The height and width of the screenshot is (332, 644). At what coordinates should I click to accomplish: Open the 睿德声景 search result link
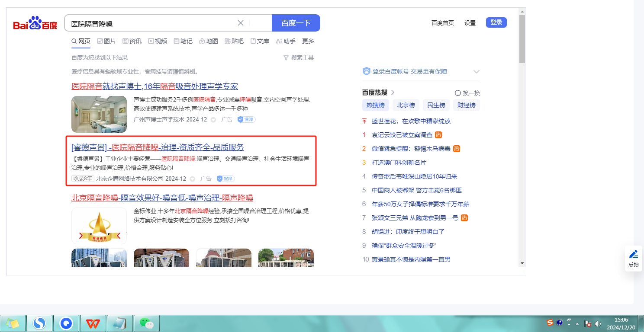coord(158,147)
